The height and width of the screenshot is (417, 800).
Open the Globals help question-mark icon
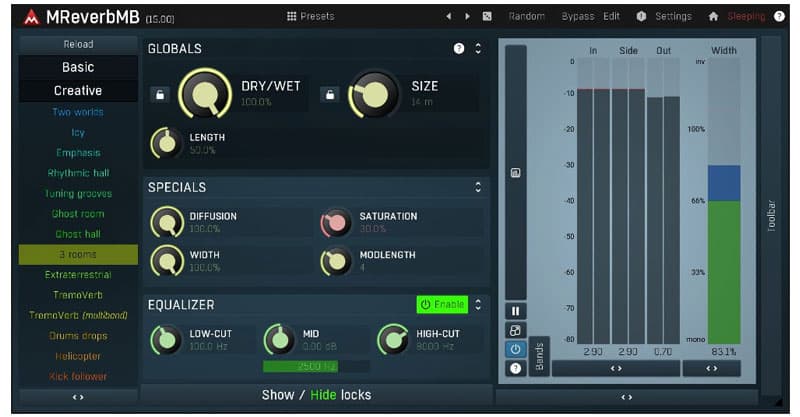tap(459, 48)
